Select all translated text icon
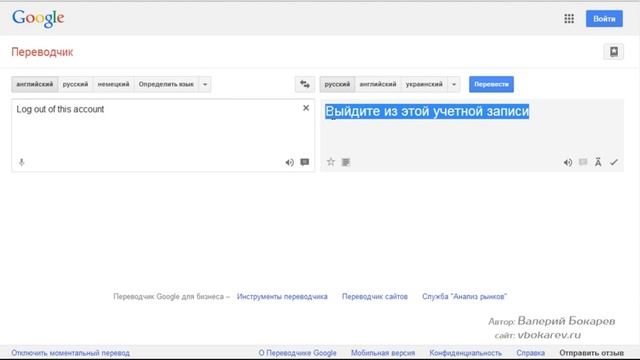This screenshot has height=360, width=640. (x=346, y=162)
